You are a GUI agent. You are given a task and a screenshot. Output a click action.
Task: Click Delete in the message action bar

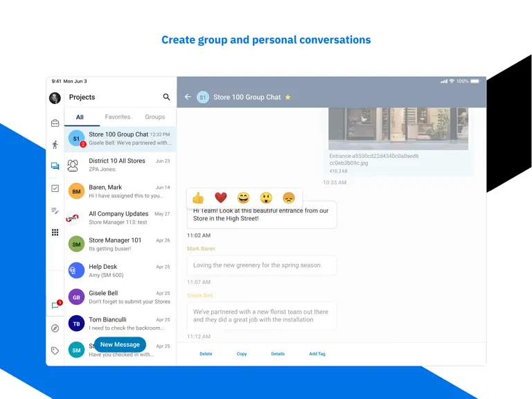click(x=206, y=354)
